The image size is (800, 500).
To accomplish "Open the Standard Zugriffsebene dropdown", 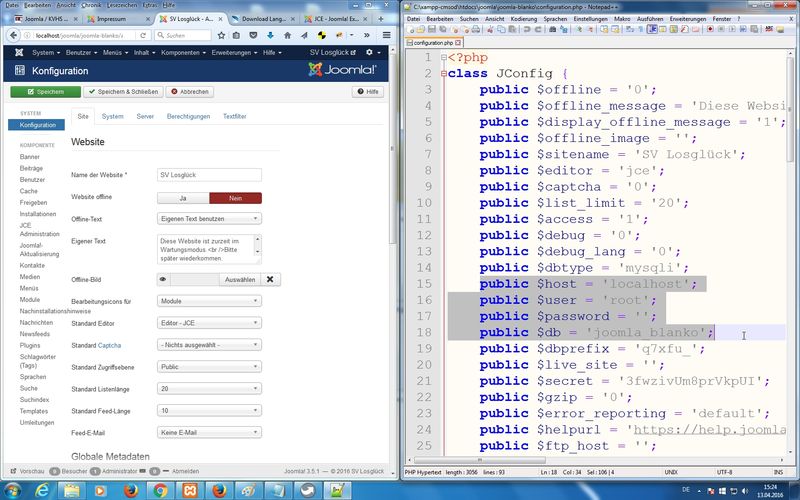I will (x=210, y=366).
